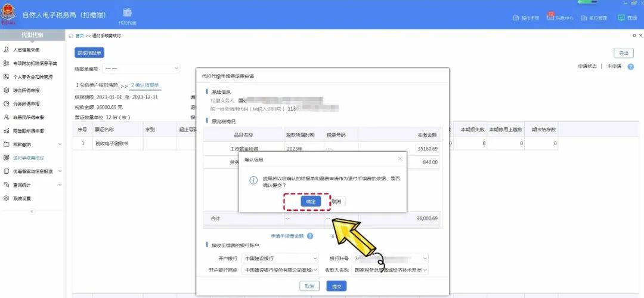The width and height of the screenshot is (644, 298).
Task: Collapse the left sidebar with arrow handle
Action: point(32,211)
